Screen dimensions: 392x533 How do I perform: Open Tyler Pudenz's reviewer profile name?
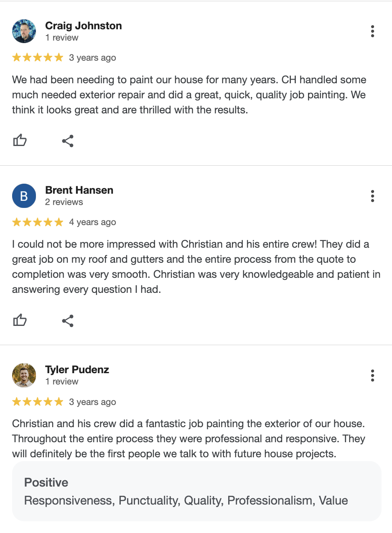pyautogui.click(x=77, y=369)
